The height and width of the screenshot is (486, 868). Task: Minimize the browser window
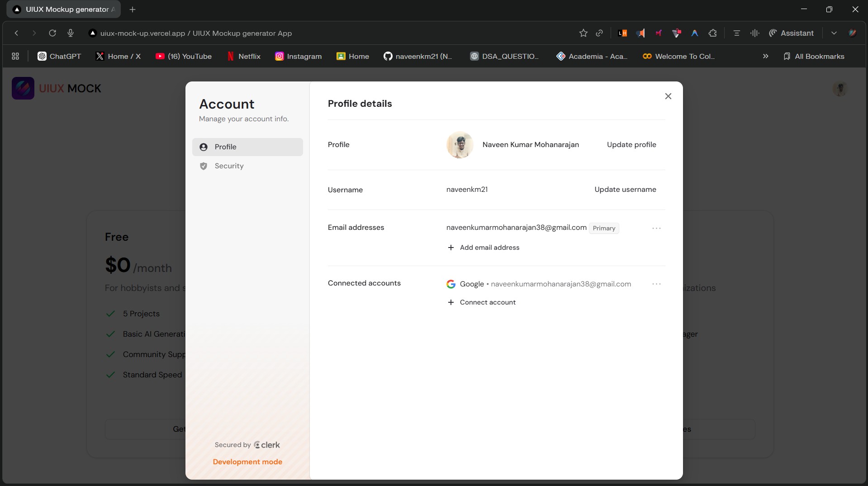click(804, 9)
